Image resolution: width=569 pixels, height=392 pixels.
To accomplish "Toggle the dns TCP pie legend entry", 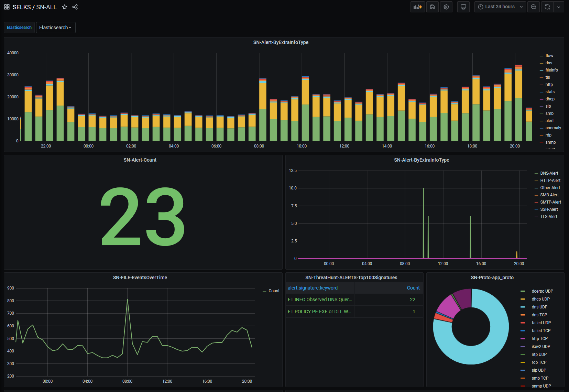I will (x=539, y=315).
